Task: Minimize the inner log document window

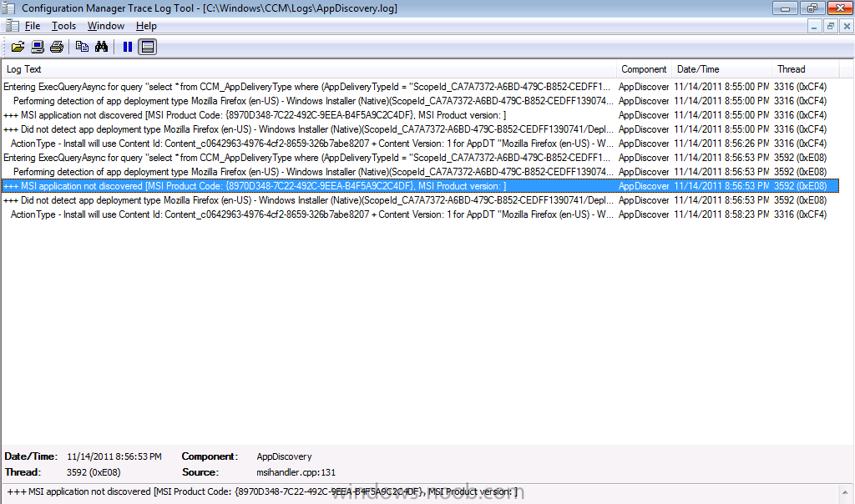Action: (x=814, y=26)
